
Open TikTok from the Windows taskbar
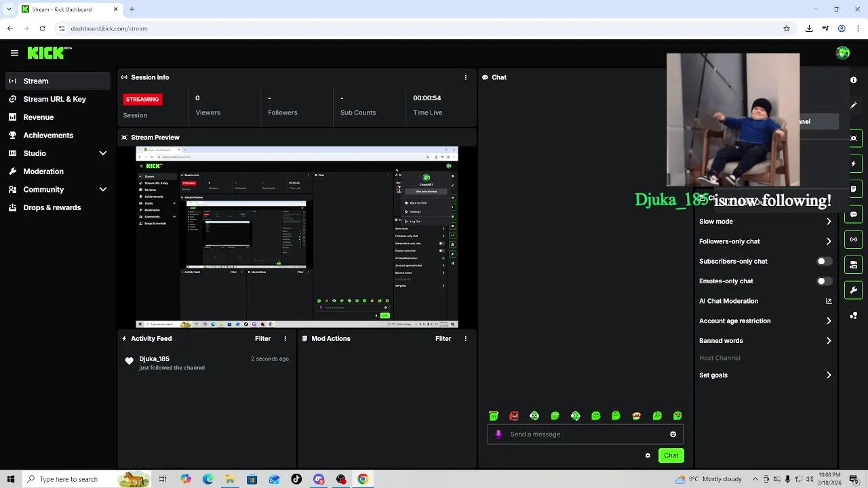tap(296, 479)
